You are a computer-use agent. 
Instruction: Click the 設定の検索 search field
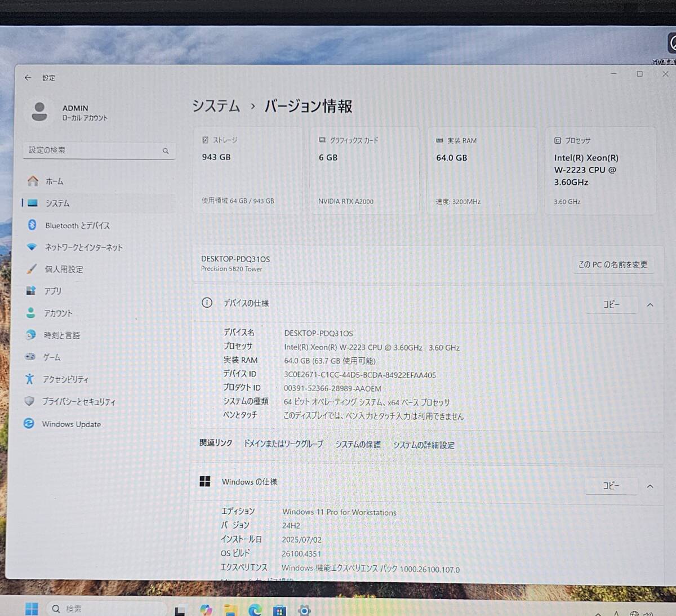tap(99, 150)
